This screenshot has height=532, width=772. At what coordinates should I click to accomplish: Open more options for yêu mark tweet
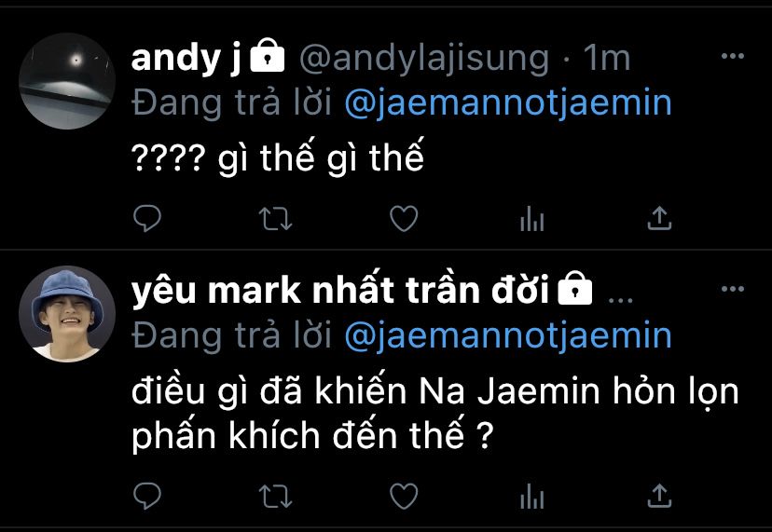pyautogui.click(x=732, y=289)
